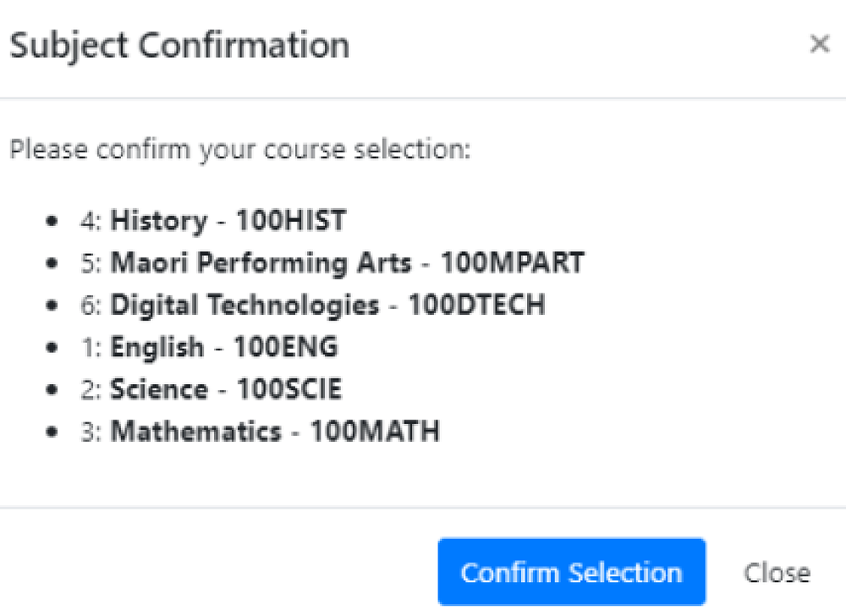Viewport: 846px width, 616px height.
Task: Click priority number 6 beside Digital Technologies
Action: click(x=90, y=305)
